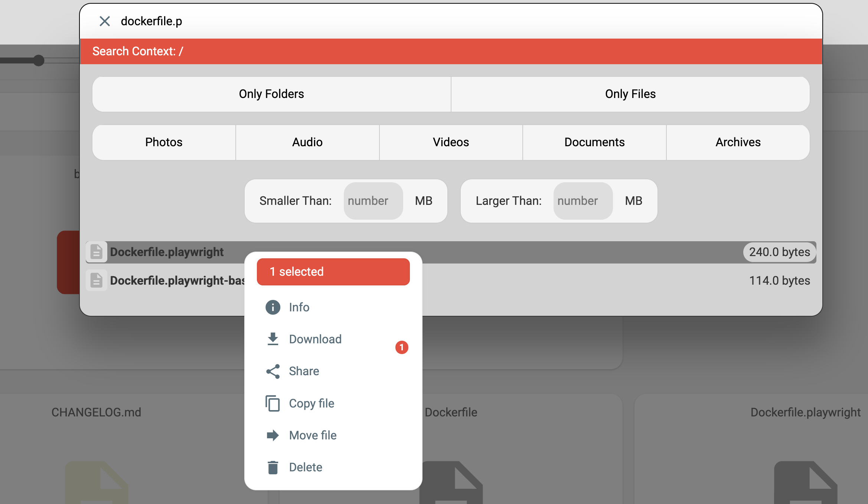Viewport: 868px width, 504px height.
Task: Click the file icon beside Dockerfile.playwright result
Action: [97, 252]
